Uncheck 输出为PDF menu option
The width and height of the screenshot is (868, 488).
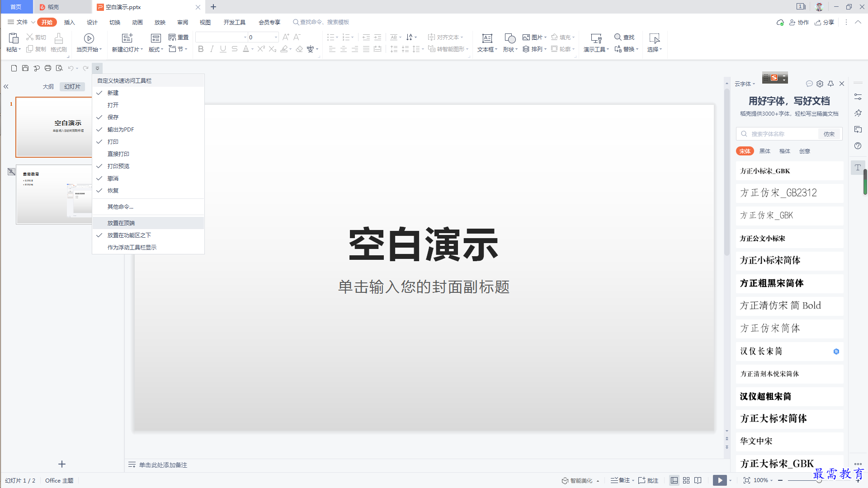pyautogui.click(x=148, y=129)
